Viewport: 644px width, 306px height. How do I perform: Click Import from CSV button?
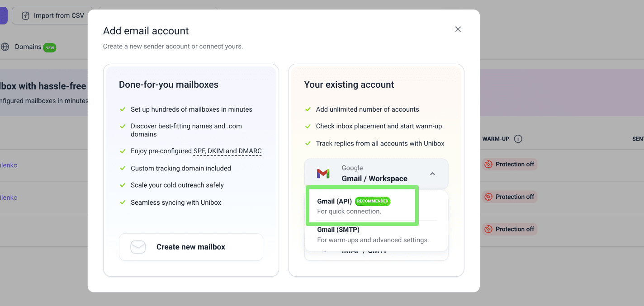[x=53, y=16]
